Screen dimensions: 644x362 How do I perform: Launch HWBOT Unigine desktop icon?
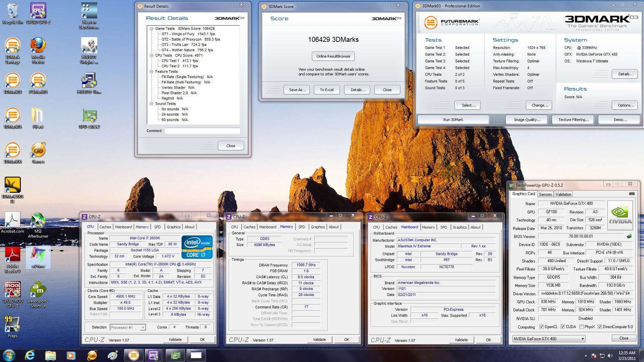point(89,51)
